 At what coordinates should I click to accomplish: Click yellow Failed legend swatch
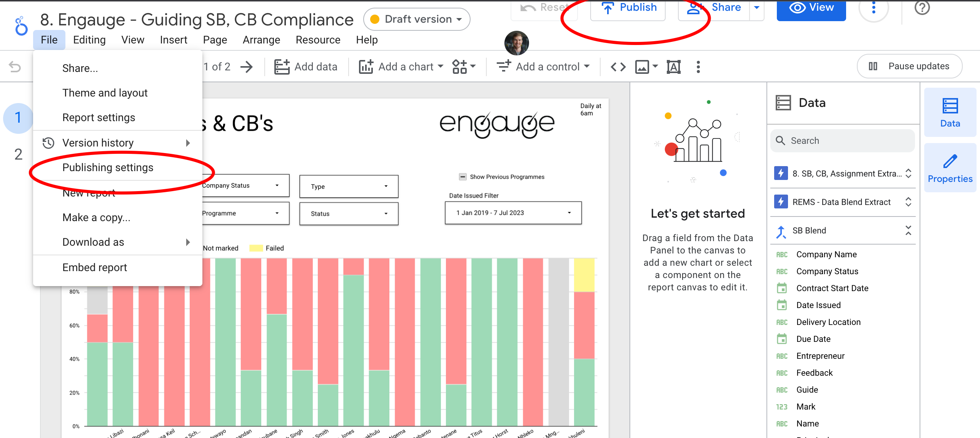pos(255,248)
